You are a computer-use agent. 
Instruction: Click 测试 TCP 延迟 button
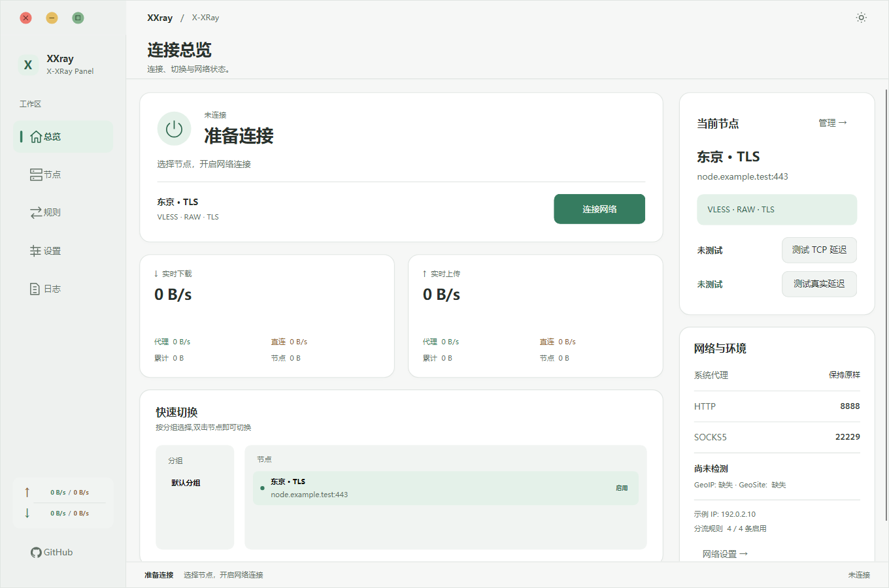[x=819, y=250]
